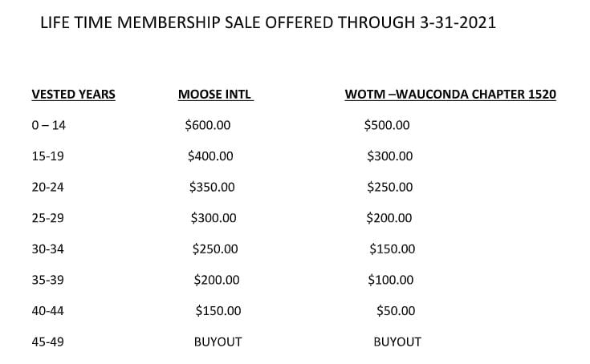Click the $600.00 Moose Intl price

coord(207,125)
